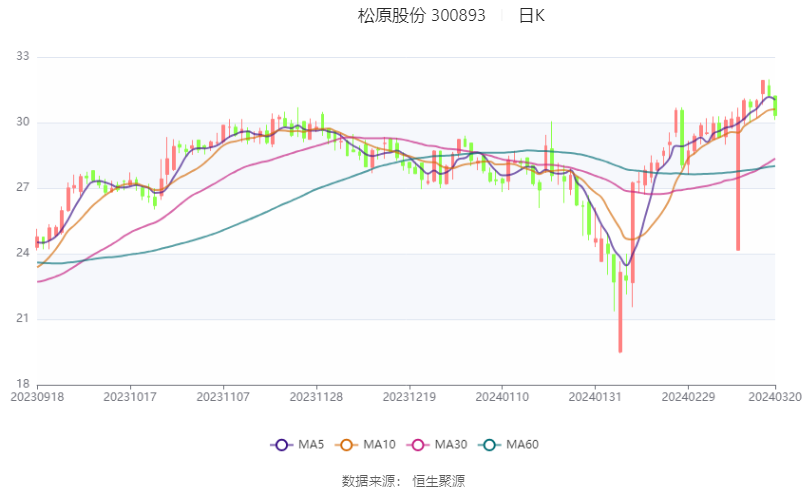Select the 18 y-axis price label
The image size is (807, 491).
point(23,384)
